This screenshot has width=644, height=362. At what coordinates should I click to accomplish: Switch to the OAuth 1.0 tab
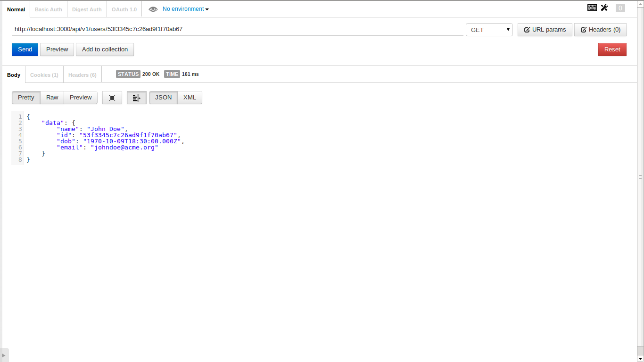tap(124, 9)
